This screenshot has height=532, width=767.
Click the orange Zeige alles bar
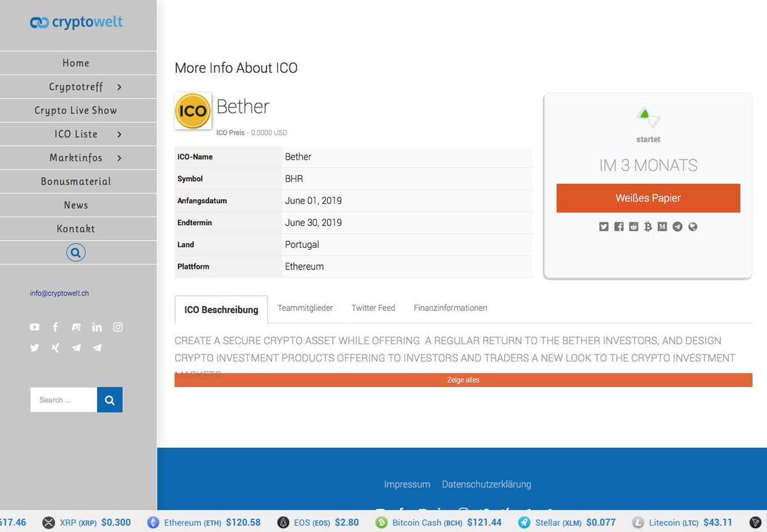[x=463, y=379]
